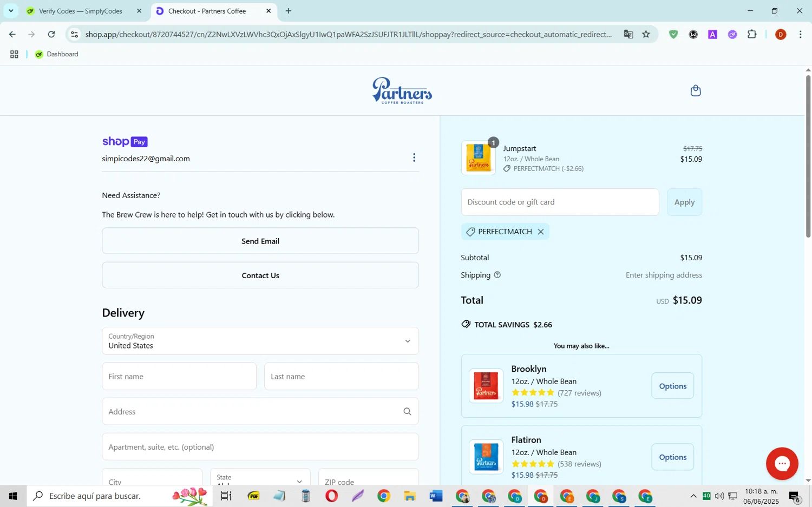Reload the current page
This screenshot has height=507, width=812.
coord(51,35)
